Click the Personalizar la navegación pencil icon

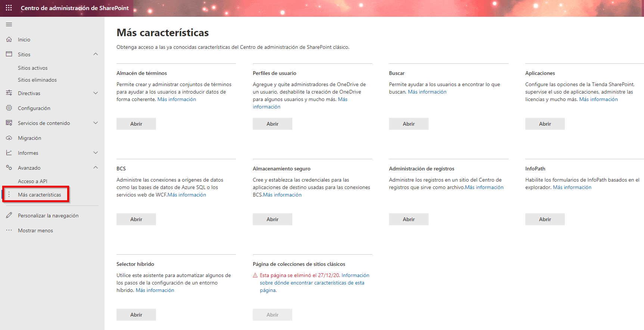pyautogui.click(x=9, y=216)
